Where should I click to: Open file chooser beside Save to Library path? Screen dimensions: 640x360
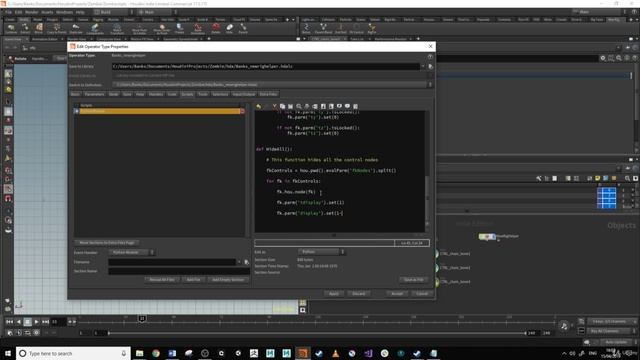click(430, 66)
